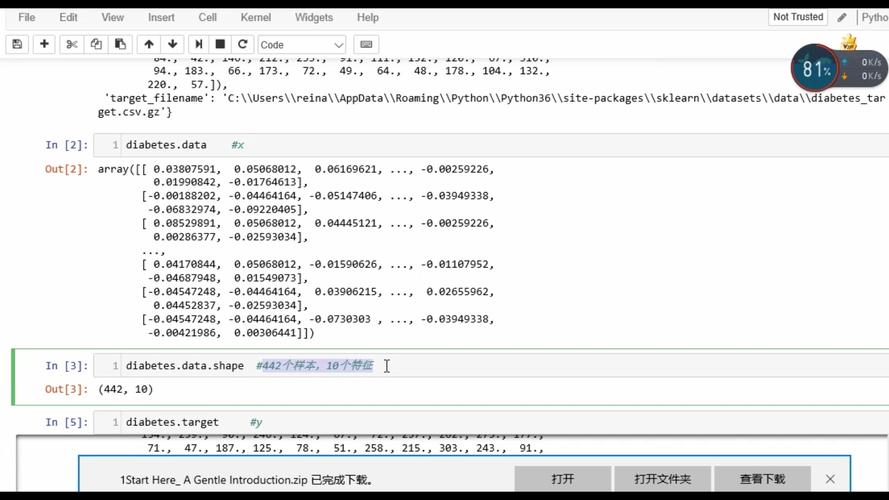Click the Out[2]: prompt label

tap(66, 169)
